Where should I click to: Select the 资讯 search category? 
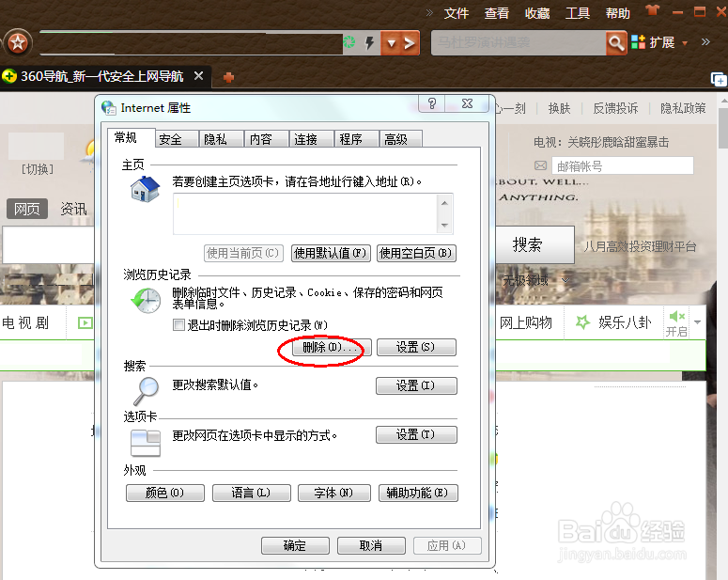click(x=74, y=209)
